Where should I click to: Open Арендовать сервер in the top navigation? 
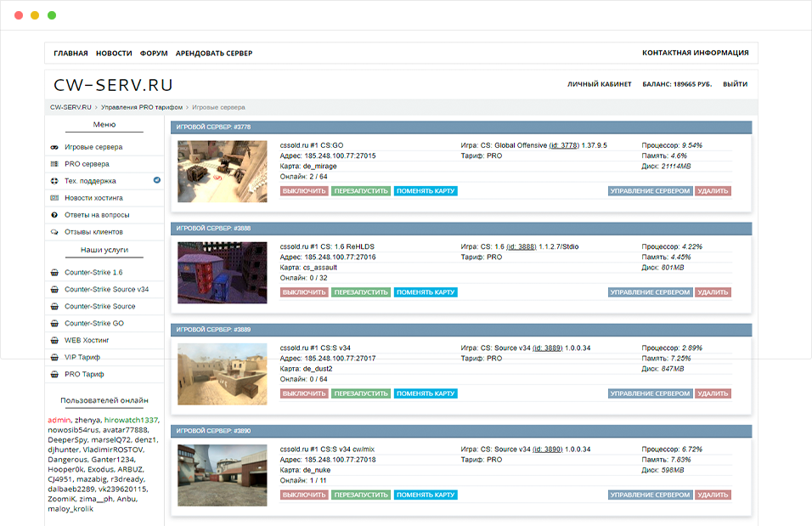[214, 54]
